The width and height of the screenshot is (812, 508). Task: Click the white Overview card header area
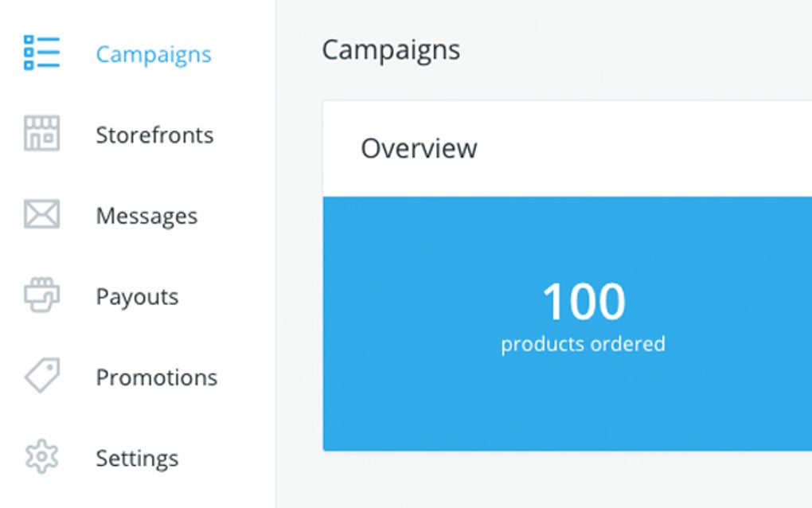coord(637,149)
